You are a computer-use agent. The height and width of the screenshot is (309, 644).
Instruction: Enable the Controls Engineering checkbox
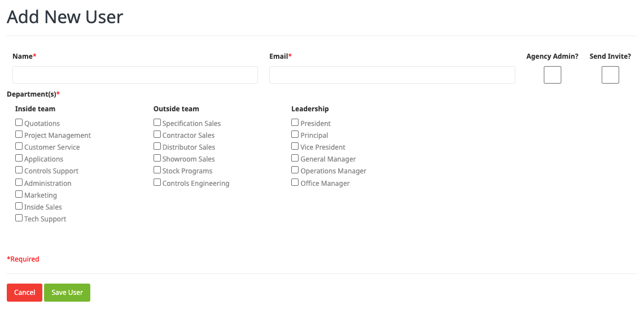tap(157, 182)
